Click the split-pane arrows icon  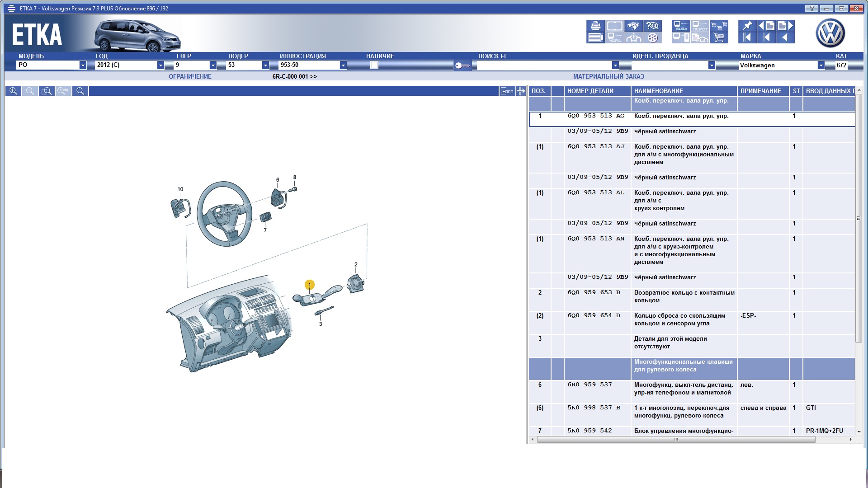521,91
